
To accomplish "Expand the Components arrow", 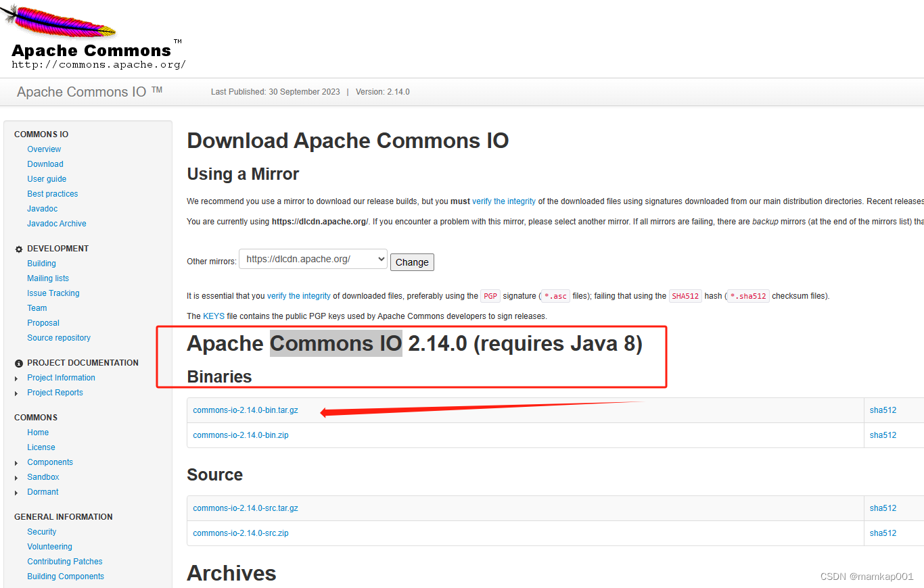I will 16,463.
